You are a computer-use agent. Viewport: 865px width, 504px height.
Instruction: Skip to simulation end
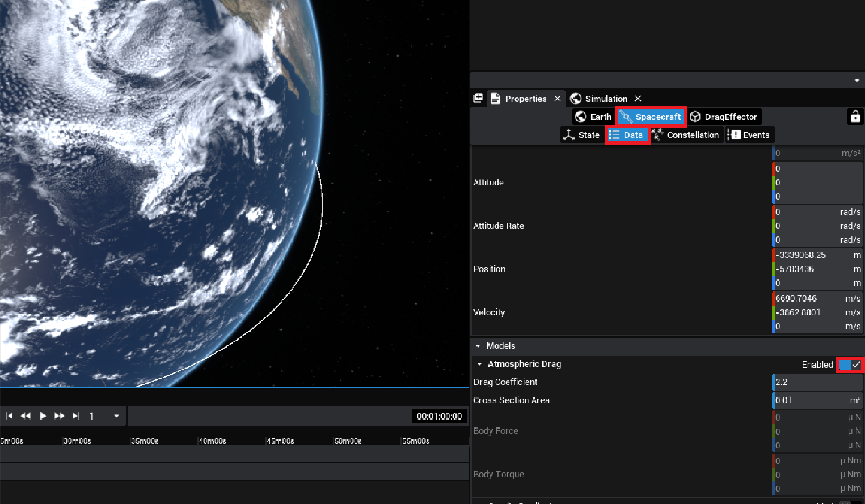pos(76,416)
